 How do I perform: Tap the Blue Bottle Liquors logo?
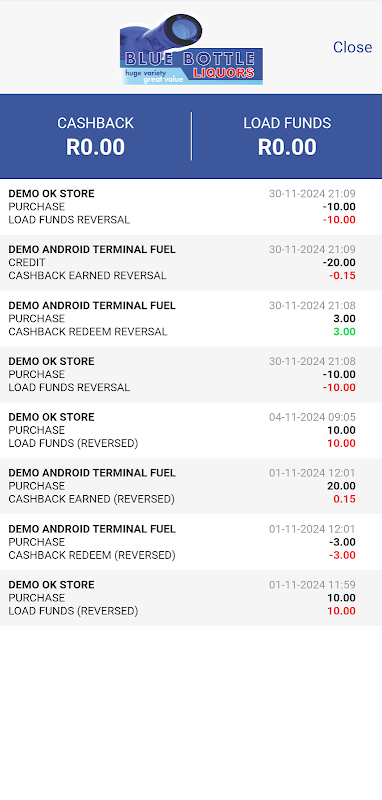pyautogui.click(x=191, y=49)
